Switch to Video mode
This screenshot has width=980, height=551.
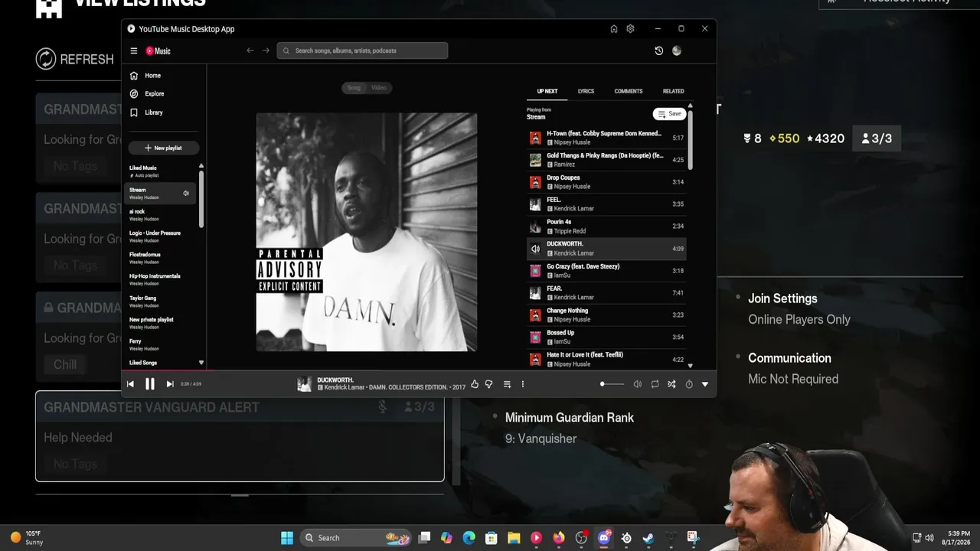379,88
